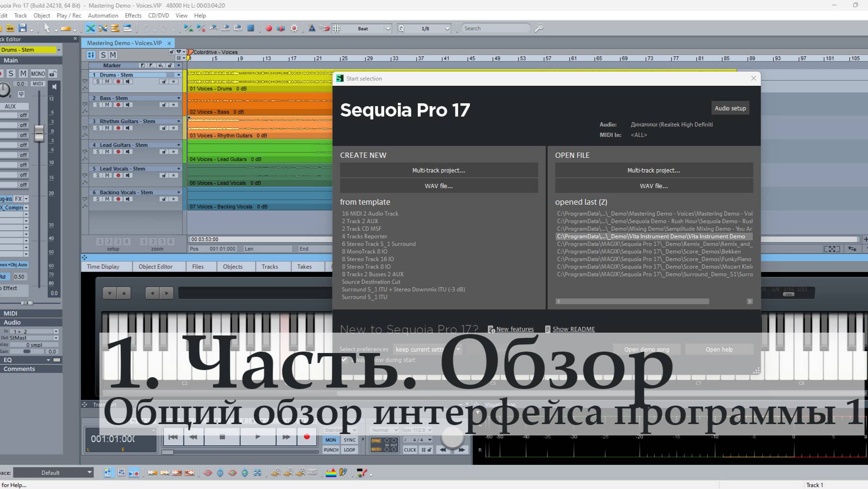This screenshot has height=489, width=868.
Task: Click WAV file button under OPEN FILE
Action: click(654, 186)
